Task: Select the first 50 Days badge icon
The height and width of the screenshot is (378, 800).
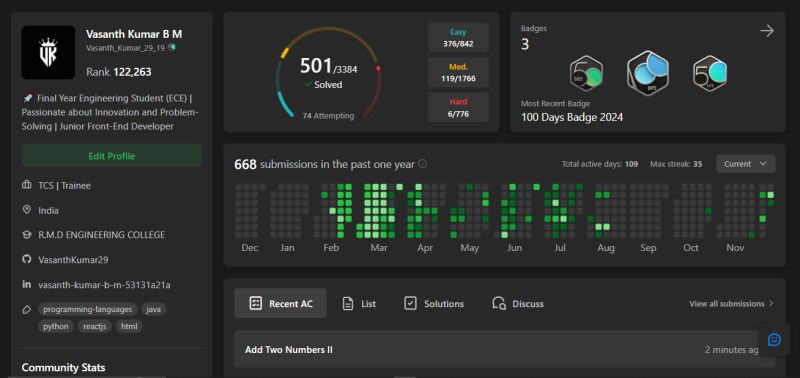Action: pyautogui.click(x=586, y=73)
